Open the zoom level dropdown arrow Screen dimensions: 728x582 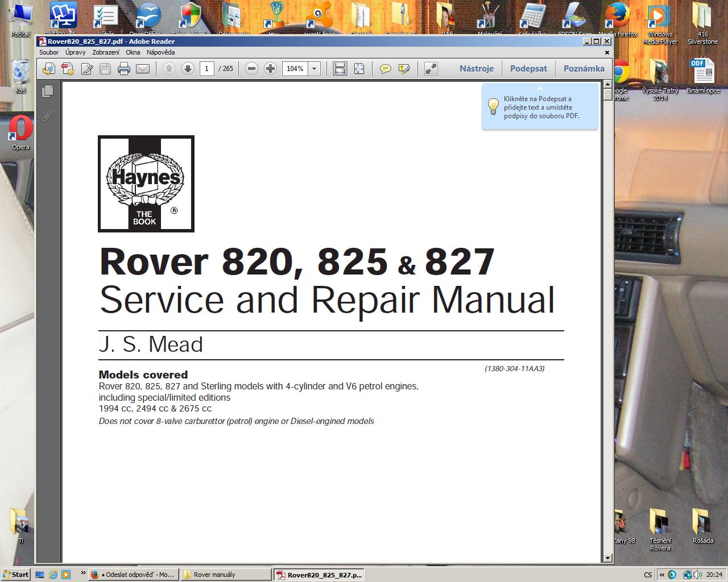[x=314, y=69]
